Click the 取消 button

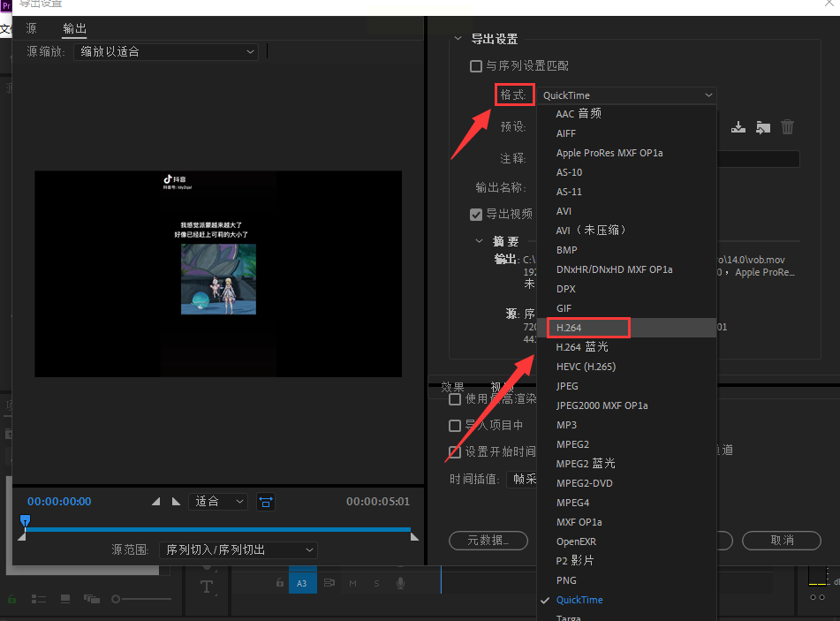pyautogui.click(x=782, y=540)
